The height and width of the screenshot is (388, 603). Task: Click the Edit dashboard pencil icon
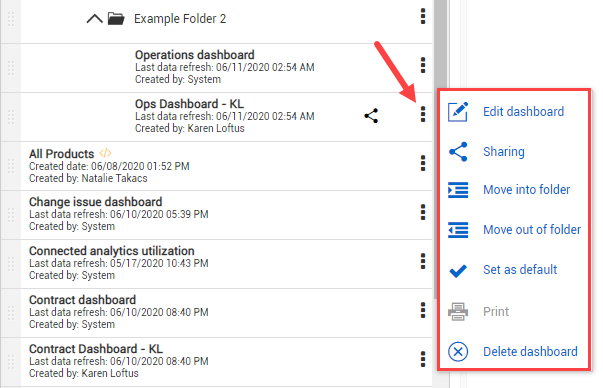(458, 112)
